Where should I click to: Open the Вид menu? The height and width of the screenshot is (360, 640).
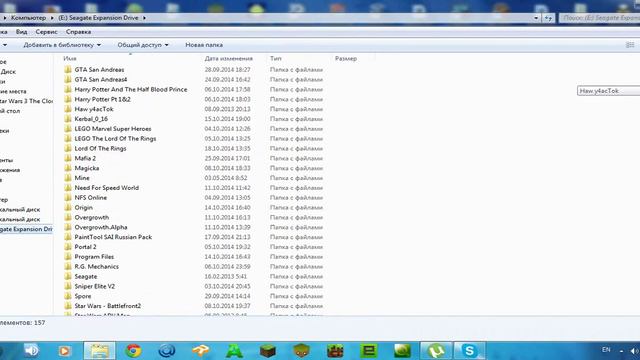(21, 32)
